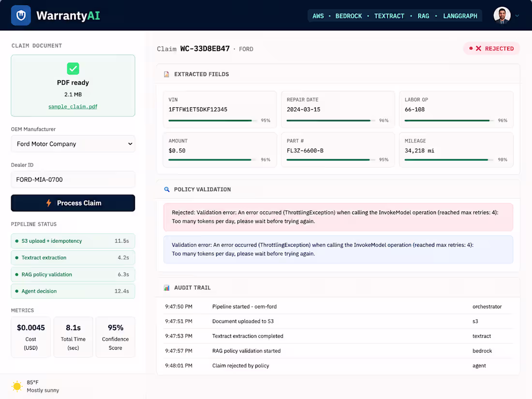Image resolution: width=532 pixels, height=399 pixels.
Task: Click the amount value $0.50
Action: pos(177,150)
